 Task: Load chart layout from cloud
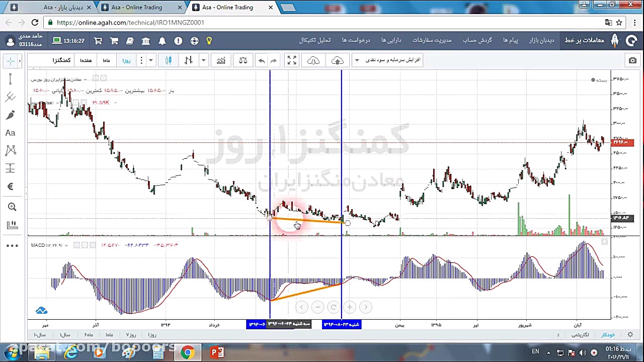pos(313,60)
